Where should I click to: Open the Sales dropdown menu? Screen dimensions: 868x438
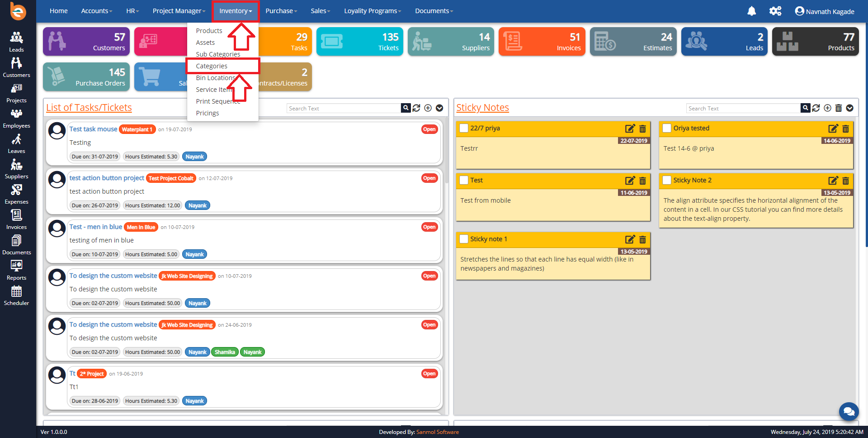click(x=321, y=11)
